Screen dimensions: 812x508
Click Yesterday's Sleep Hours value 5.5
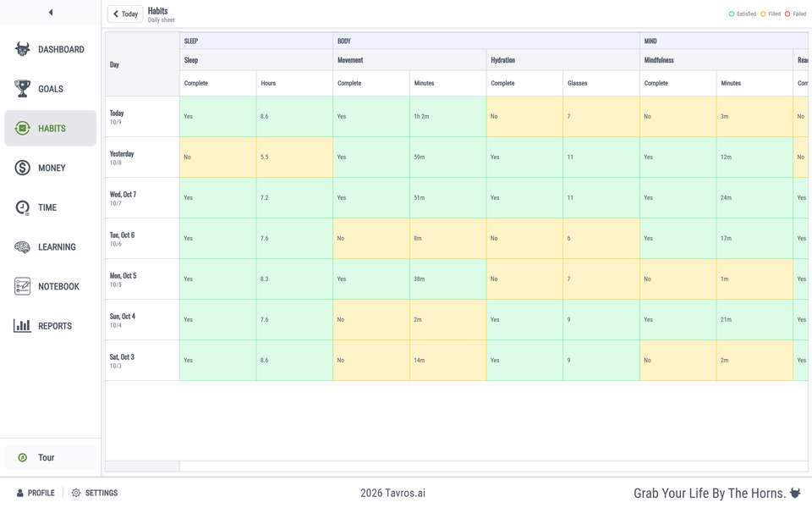click(294, 157)
